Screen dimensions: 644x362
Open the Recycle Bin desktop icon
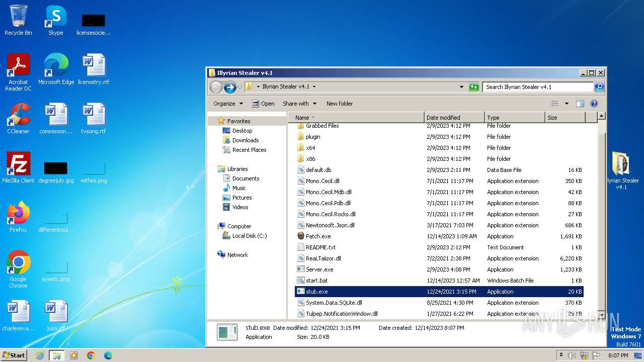click(18, 20)
